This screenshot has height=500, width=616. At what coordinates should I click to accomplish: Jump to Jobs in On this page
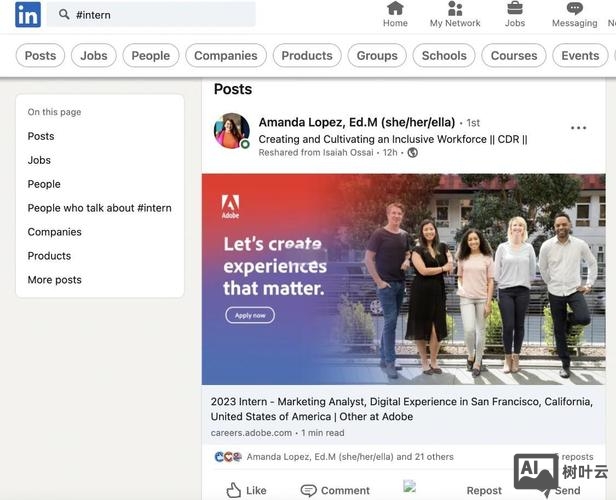click(39, 160)
